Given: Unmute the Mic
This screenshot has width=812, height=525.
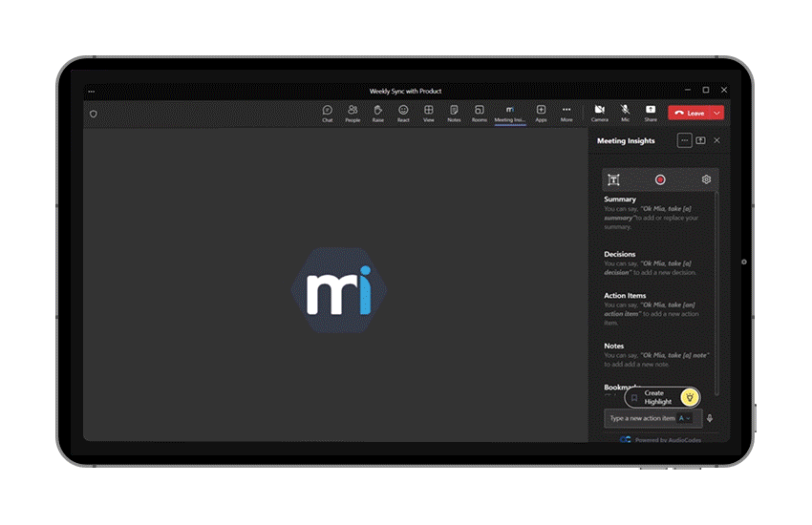Looking at the screenshot, I should click(x=625, y=113).
